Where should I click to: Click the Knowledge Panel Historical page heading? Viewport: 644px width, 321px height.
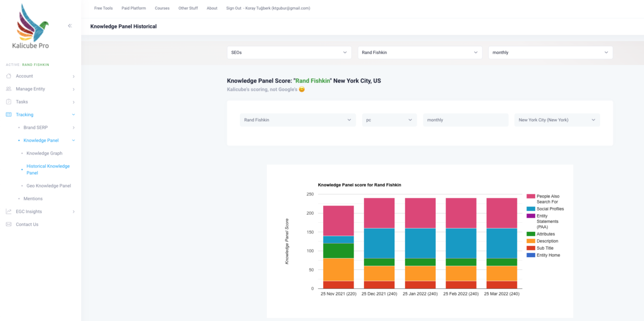[x=123, y=26]
